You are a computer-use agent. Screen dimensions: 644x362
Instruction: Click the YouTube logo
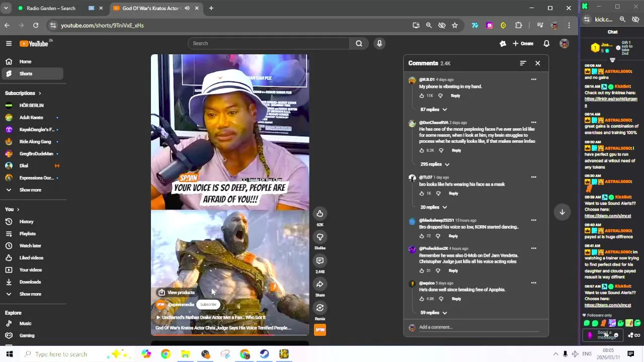coord(34,44)
